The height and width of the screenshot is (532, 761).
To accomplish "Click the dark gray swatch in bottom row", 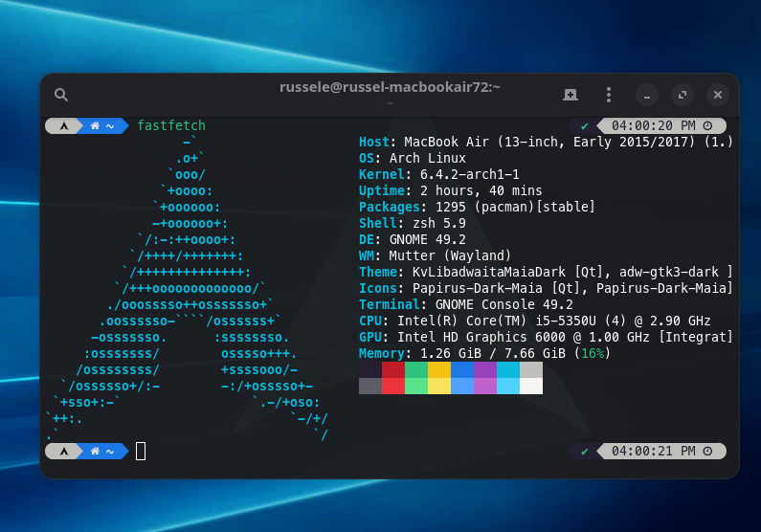I will click(x=370, y=386).
